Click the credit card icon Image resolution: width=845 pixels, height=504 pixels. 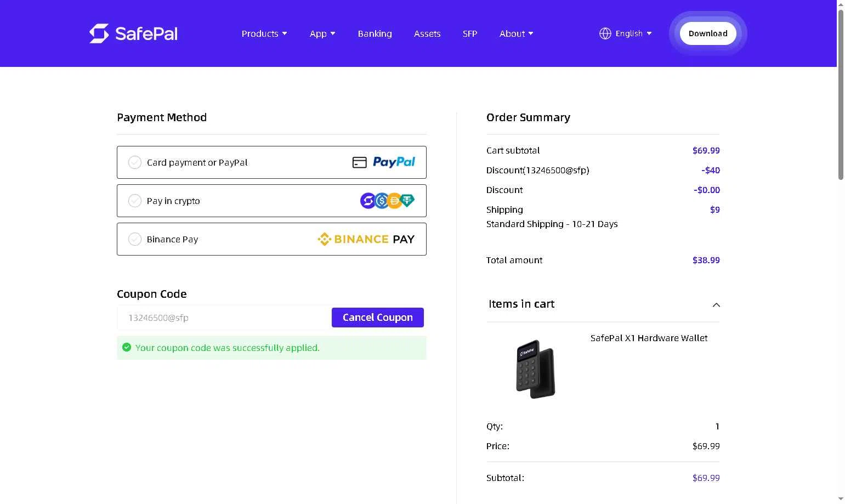[359, 162]
